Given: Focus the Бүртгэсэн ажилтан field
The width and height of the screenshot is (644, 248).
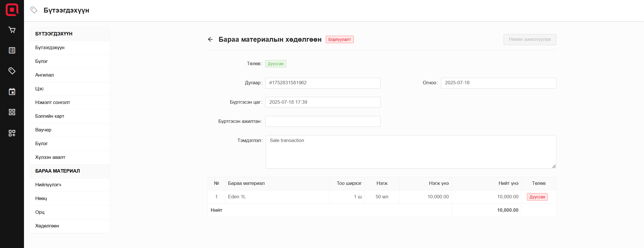Looking at the screenshot, I should point(323,121).
